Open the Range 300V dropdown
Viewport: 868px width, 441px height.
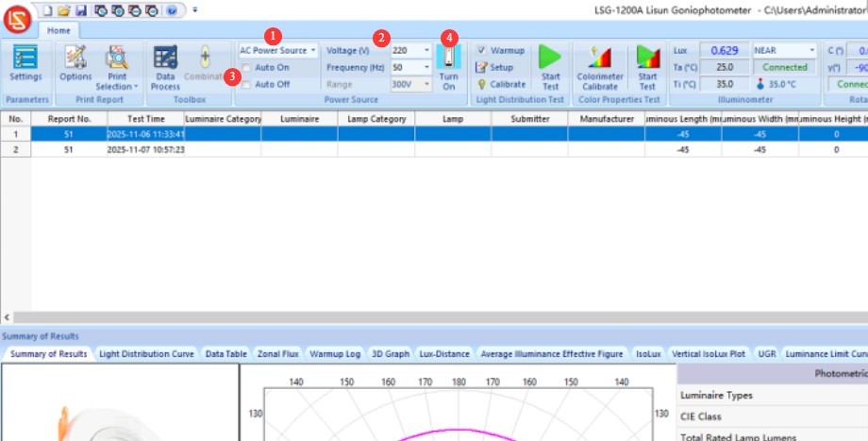426,84
